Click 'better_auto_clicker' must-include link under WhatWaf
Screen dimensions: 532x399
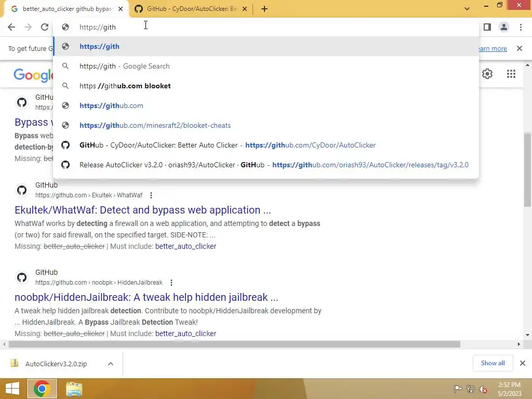pyautogui.click(x=185, y=246)
